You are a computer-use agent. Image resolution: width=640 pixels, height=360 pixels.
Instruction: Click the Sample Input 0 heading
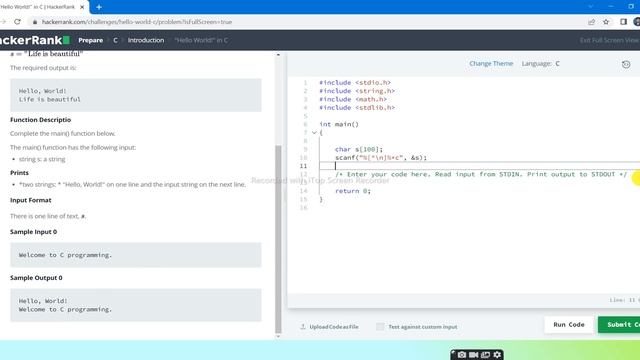[x=33, y=231]
